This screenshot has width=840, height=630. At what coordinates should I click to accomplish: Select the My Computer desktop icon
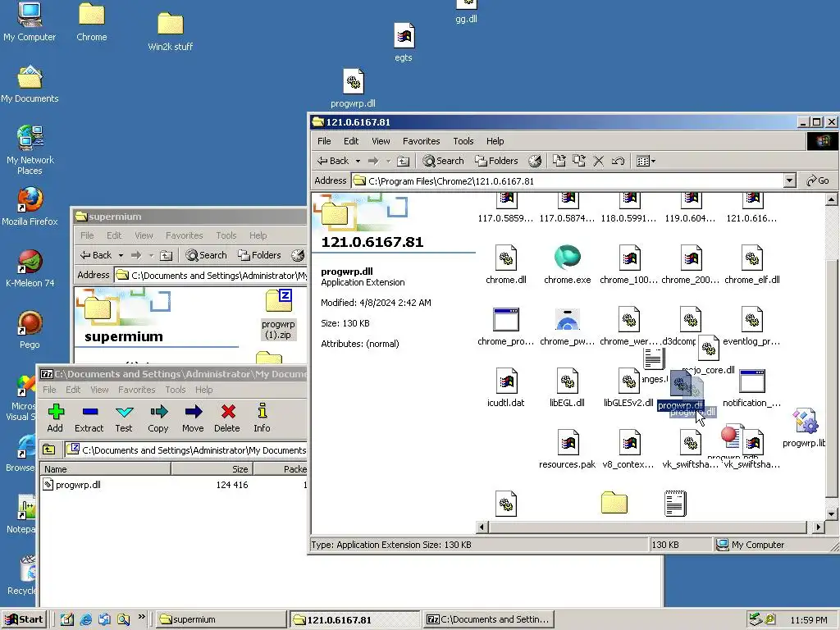click(x=30, y=22)
